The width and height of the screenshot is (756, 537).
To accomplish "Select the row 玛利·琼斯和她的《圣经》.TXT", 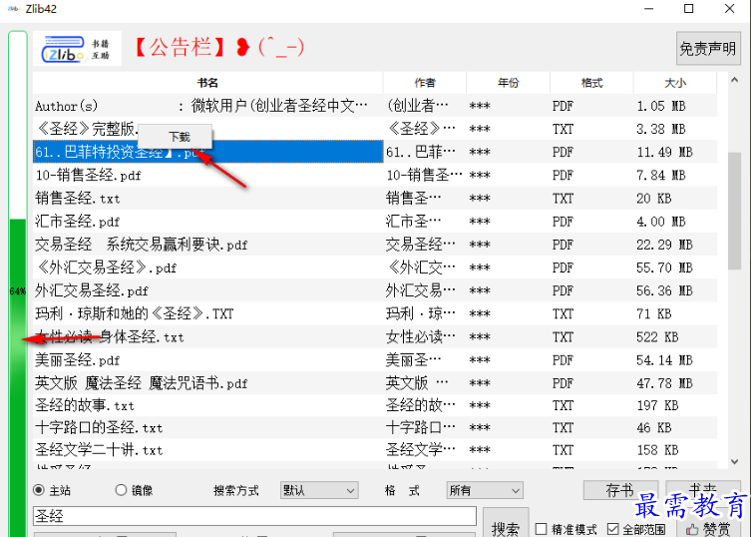I will coord(375,314).
